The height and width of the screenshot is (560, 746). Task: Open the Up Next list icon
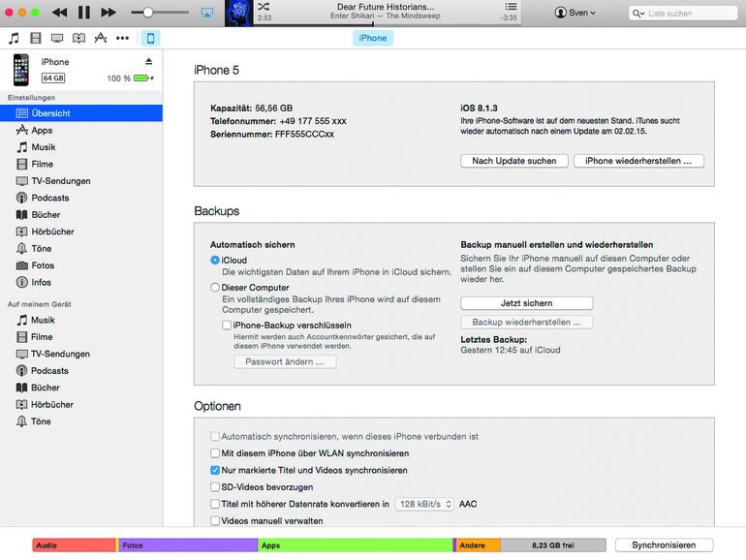[511, 6]
